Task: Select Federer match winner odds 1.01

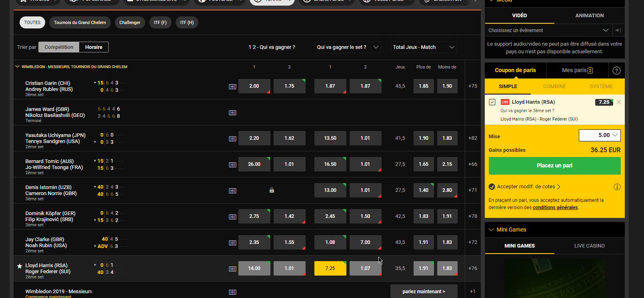Action: tap(289, 268)
